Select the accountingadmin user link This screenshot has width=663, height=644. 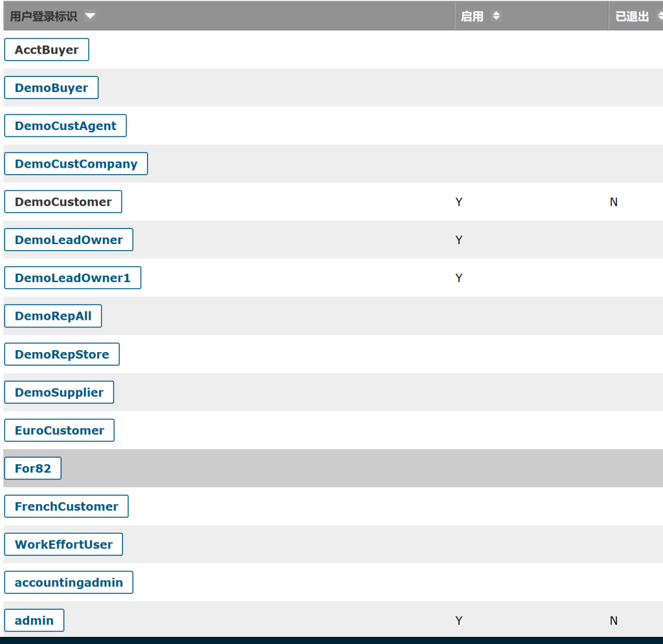[69, 583]
